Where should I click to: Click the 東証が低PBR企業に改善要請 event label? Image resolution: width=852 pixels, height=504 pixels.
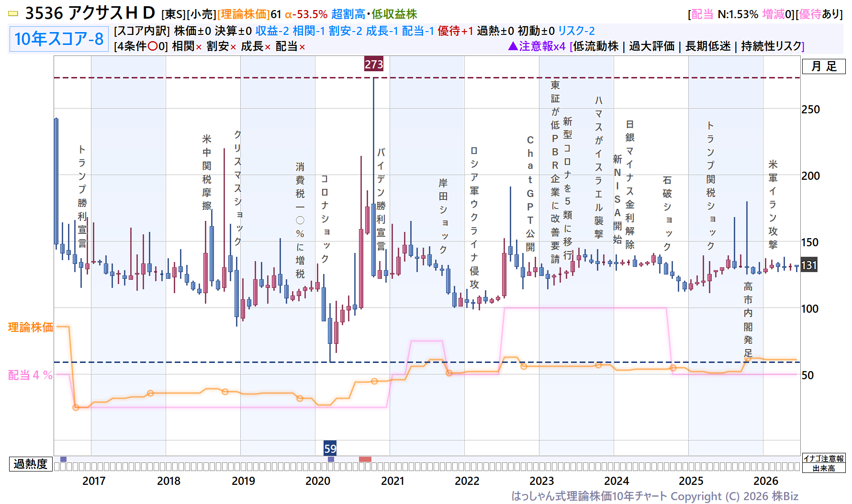pos(555,172)
